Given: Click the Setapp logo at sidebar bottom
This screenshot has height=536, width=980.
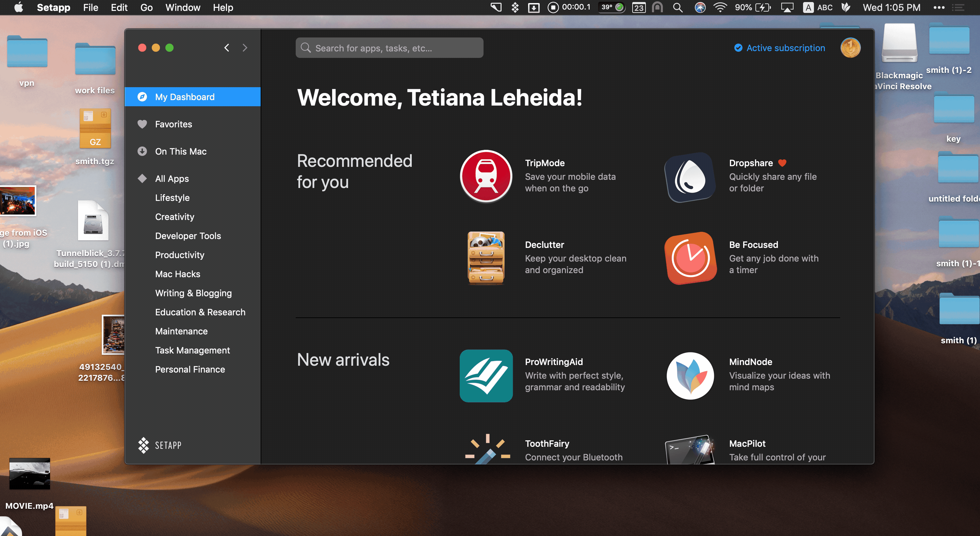Looking at the screenshot, I should tap(160, 445).
